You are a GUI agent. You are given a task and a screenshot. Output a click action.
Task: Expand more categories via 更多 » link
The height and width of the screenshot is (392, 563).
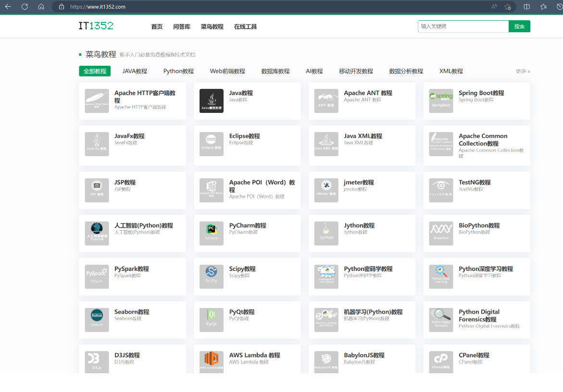coord(523,71)
